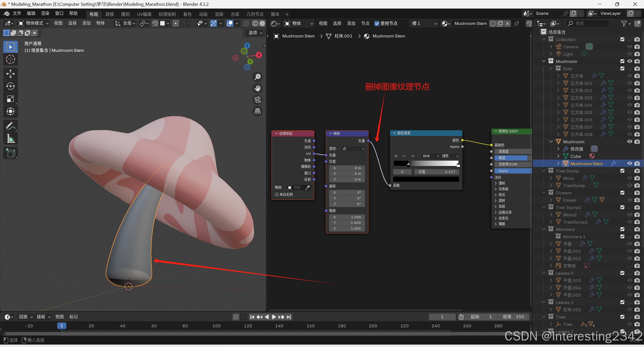Screen dimensions: 644x347
Task: Collapse the Dots collection in the outliner
Action: [x=551, y=68]
